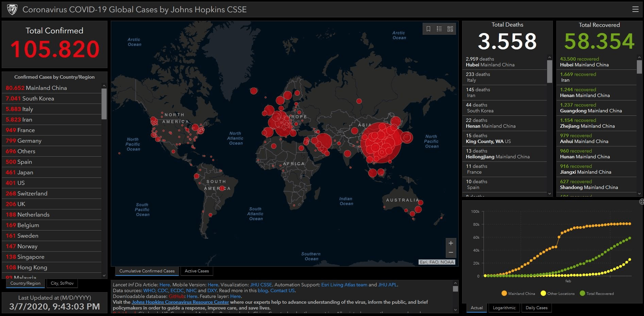Open the blog link

tap(263, 290)
